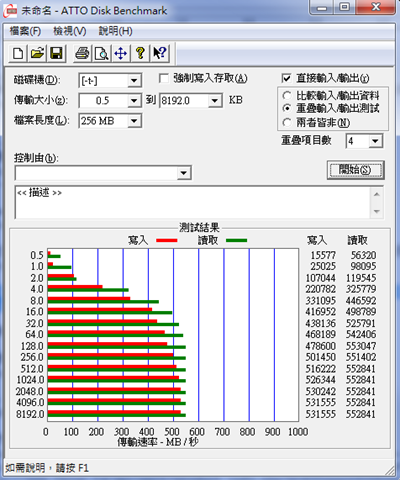
Task: Click the write value 530242
Action: (321, 391)
